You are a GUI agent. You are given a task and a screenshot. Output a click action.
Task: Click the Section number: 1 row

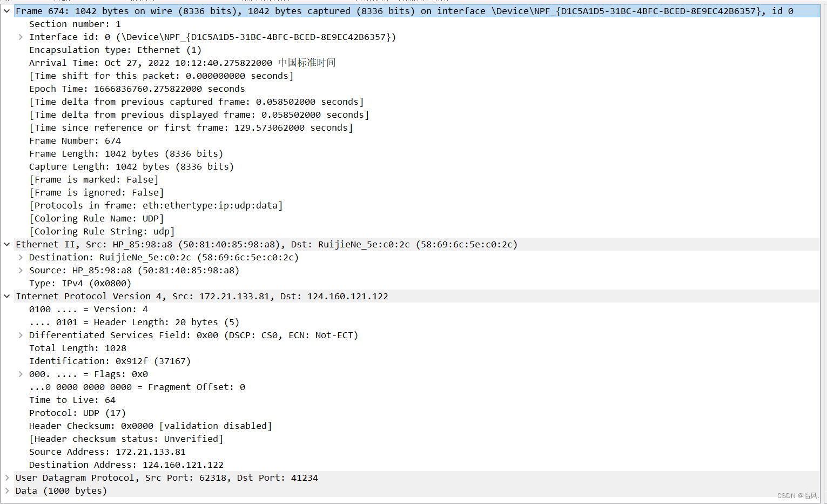pos(75,24)
